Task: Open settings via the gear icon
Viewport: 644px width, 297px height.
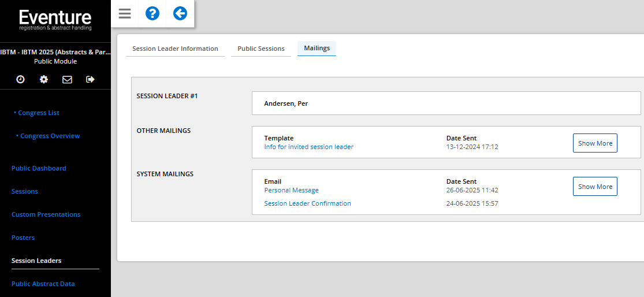Action: point(44,79)
